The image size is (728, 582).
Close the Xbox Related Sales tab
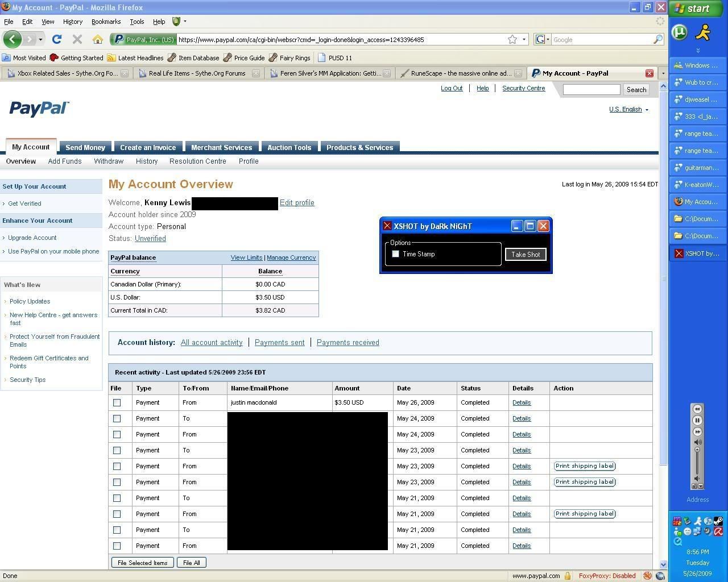click(x=125, y=73)
